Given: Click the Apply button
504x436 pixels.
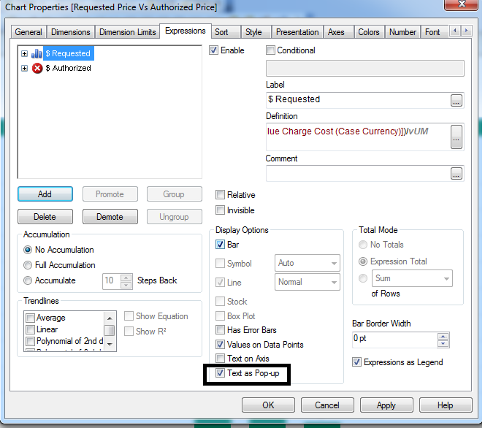Looking at the screenshot, I should click(x=386, y=405).
